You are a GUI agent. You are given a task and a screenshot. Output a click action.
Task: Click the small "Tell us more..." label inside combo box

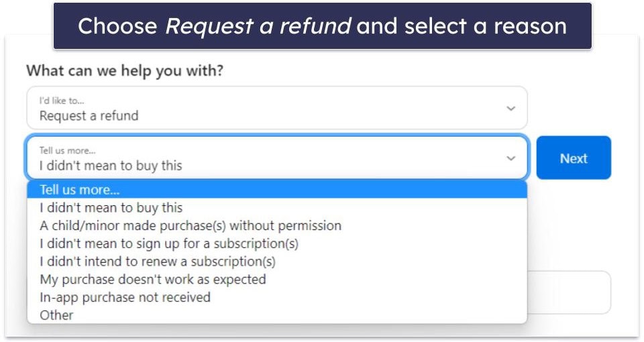click(x=67, y=151)
